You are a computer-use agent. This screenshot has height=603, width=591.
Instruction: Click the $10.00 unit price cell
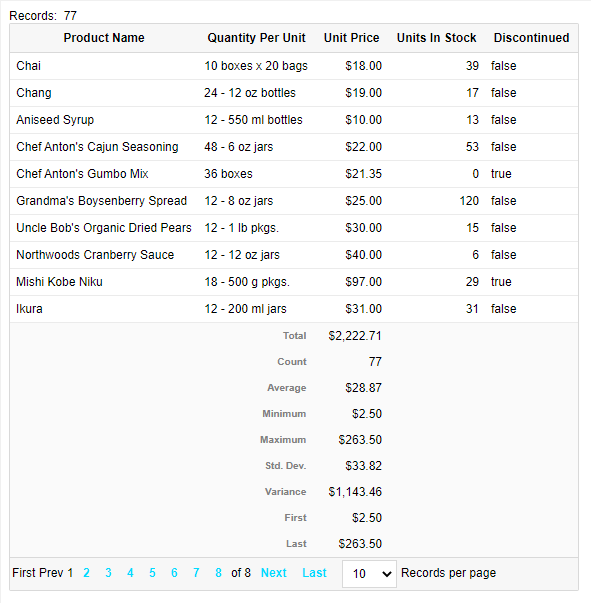pos(363,120)
